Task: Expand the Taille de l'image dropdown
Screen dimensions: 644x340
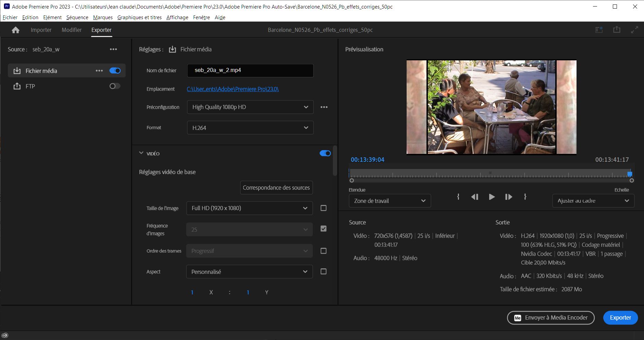Action: pyautogui.click(x=249, y=208)
